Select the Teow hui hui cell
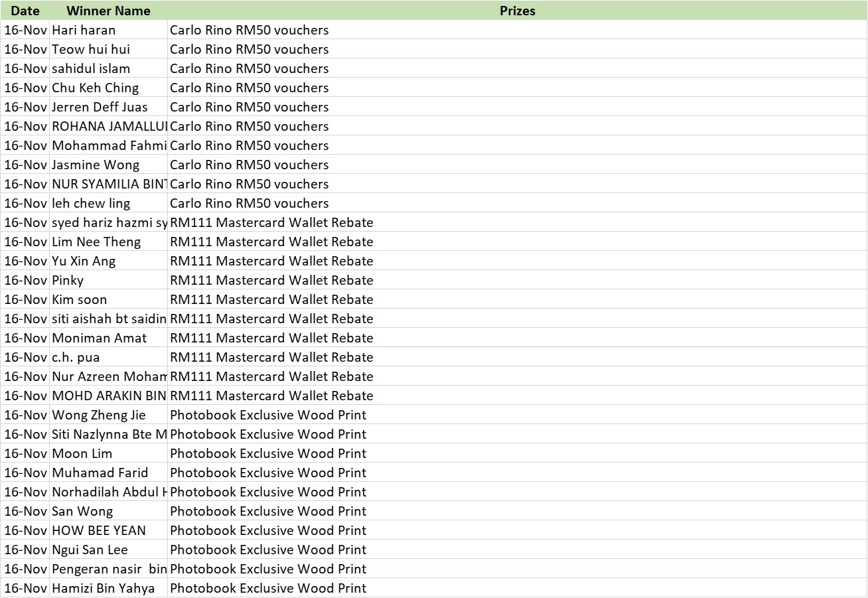The height and width of the screenshot is (598, 868). 91,49
